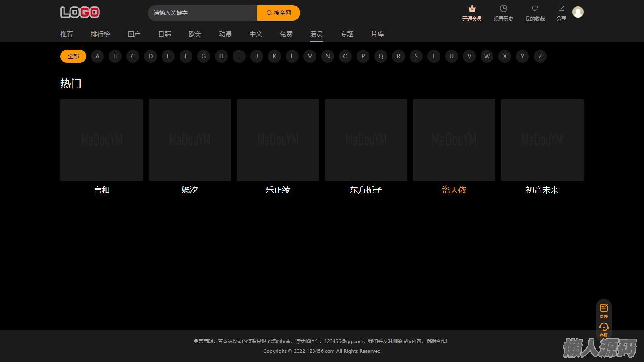
Task: Open the 中文 tab
Action: click(256, 34)
